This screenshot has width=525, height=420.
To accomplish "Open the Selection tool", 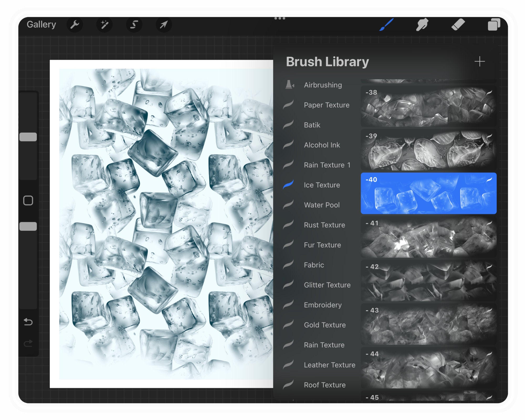I will point(134,25).
